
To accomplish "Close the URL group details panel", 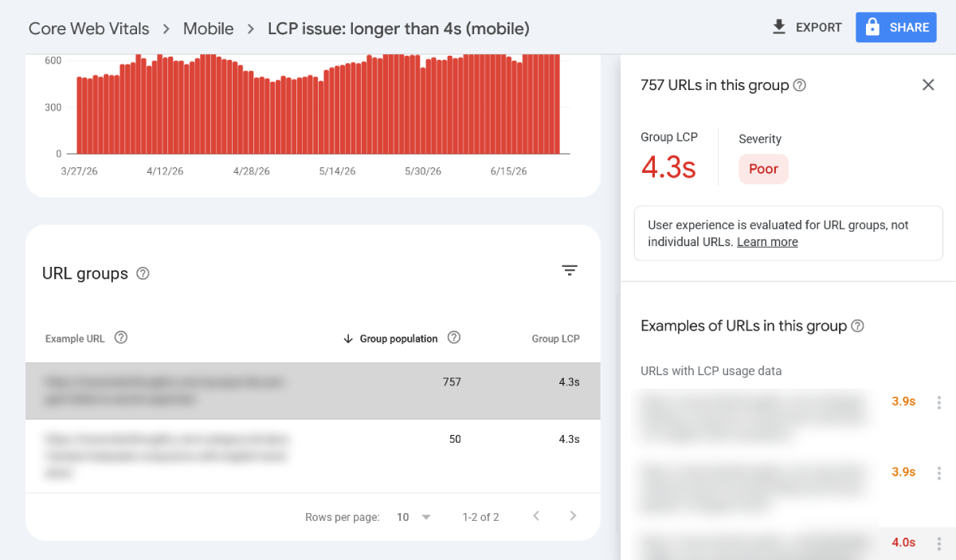I will [928, 85].
